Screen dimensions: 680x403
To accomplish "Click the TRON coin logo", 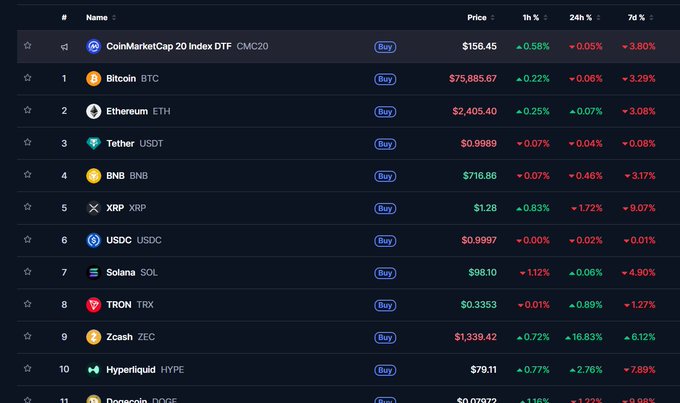I will point(93,305).
